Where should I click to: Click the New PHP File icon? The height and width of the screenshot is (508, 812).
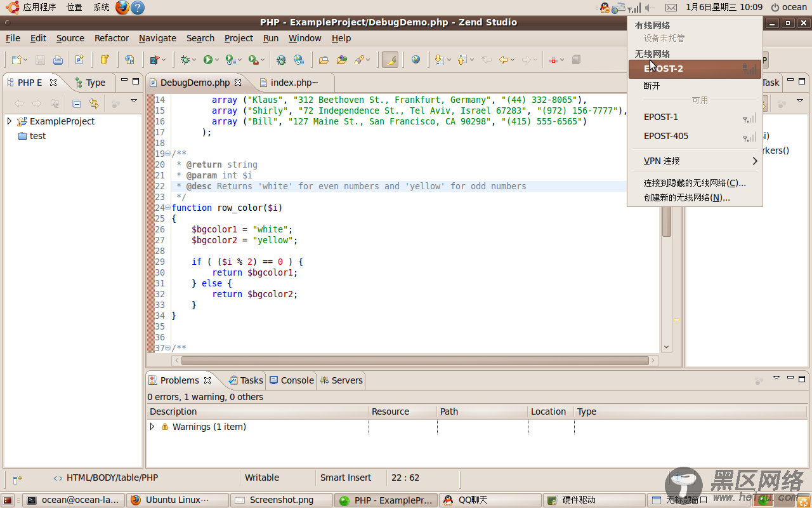[79, 60]
